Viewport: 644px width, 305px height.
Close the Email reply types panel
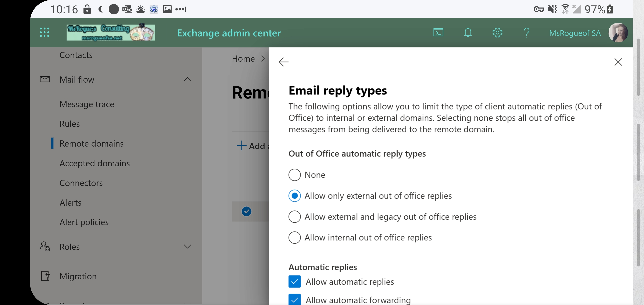(x=618, y=62)
